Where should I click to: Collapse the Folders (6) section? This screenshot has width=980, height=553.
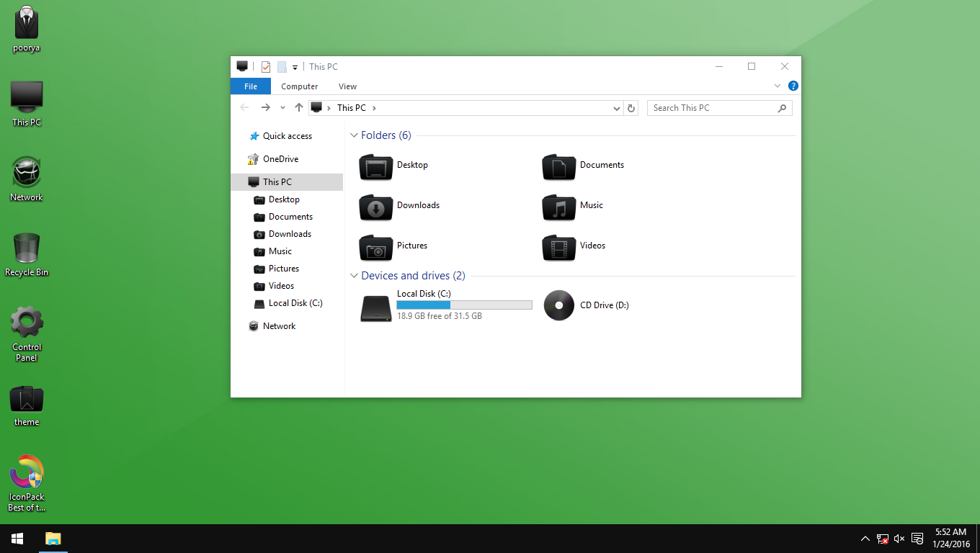(354, 135)
